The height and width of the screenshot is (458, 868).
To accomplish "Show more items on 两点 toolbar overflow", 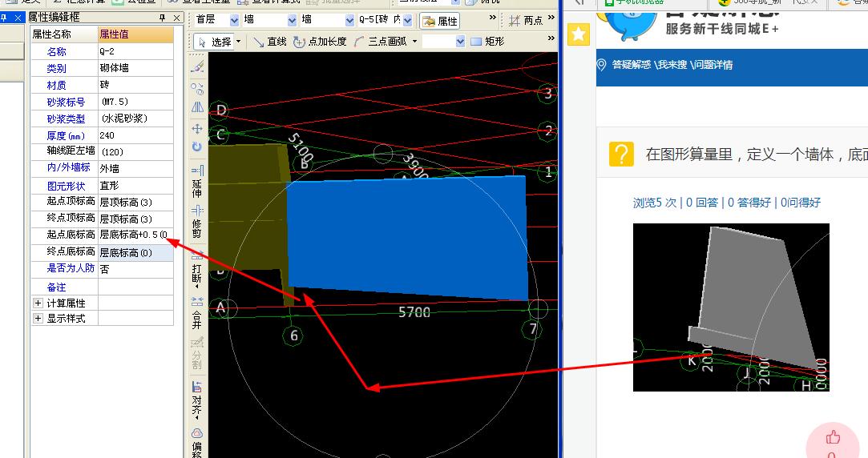I will [x=551, y=18].
